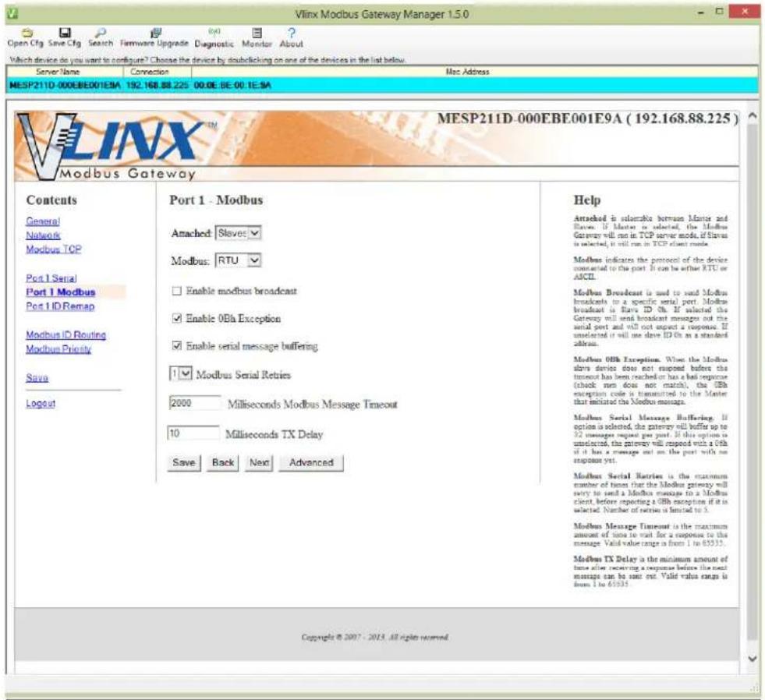Click the Save Cfg floppy disk icon

click(65, 33)
